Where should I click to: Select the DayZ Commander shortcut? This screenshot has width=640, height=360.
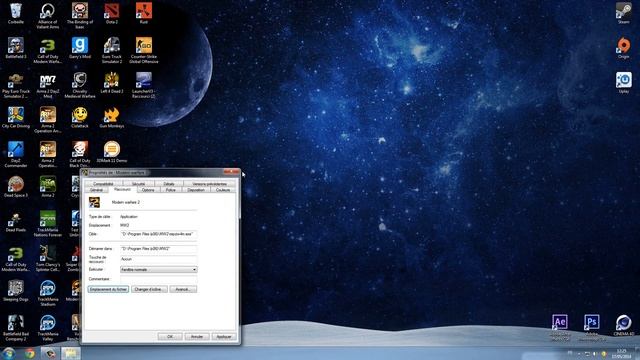tap(16, 155)
